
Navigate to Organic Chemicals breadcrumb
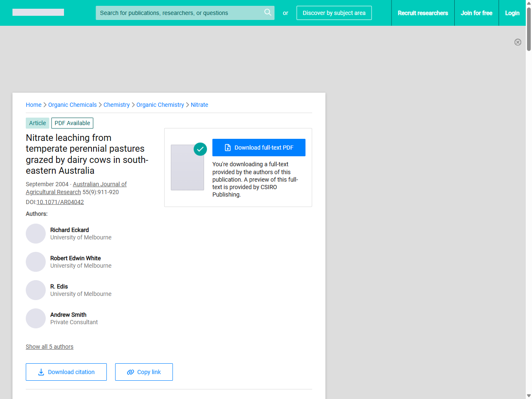click(72, 105)
